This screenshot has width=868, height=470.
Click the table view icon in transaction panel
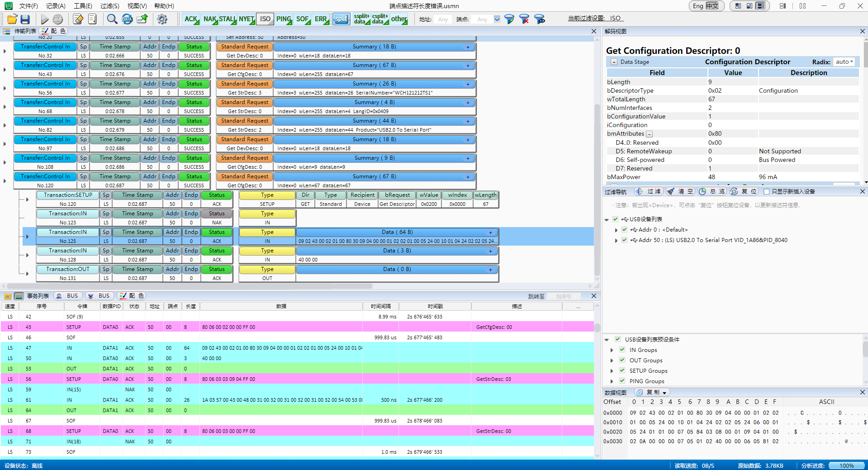19,296
